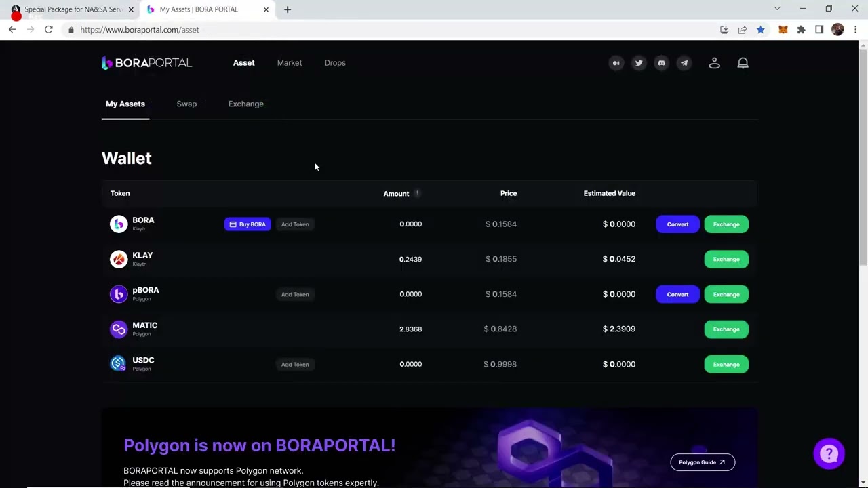Switch to the Swap tab

(186, 104)
